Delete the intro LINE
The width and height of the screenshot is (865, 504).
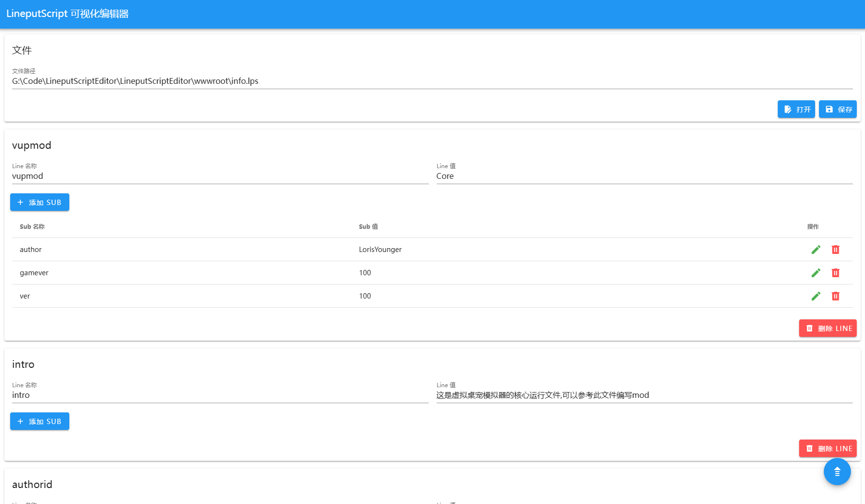coord(828,448)
